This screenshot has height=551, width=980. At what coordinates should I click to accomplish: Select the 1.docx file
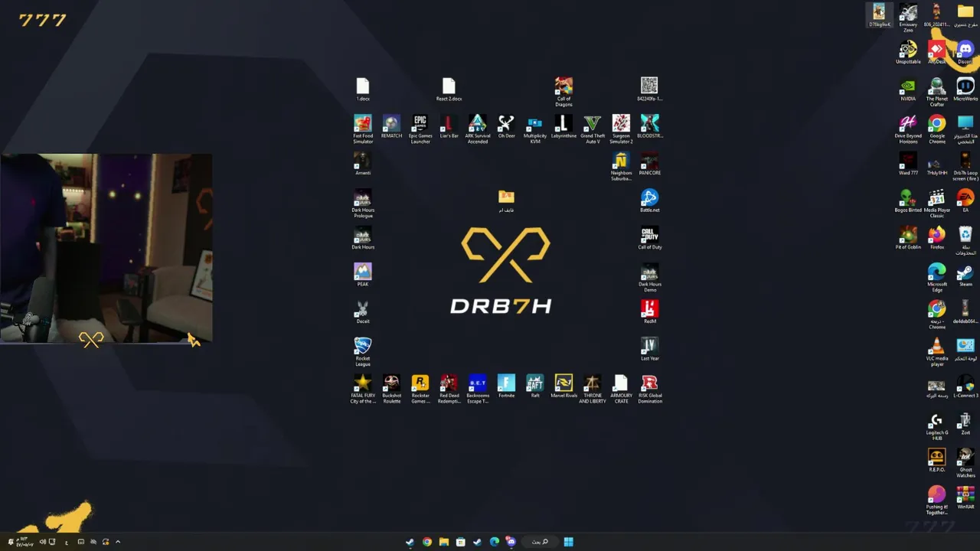363,89
